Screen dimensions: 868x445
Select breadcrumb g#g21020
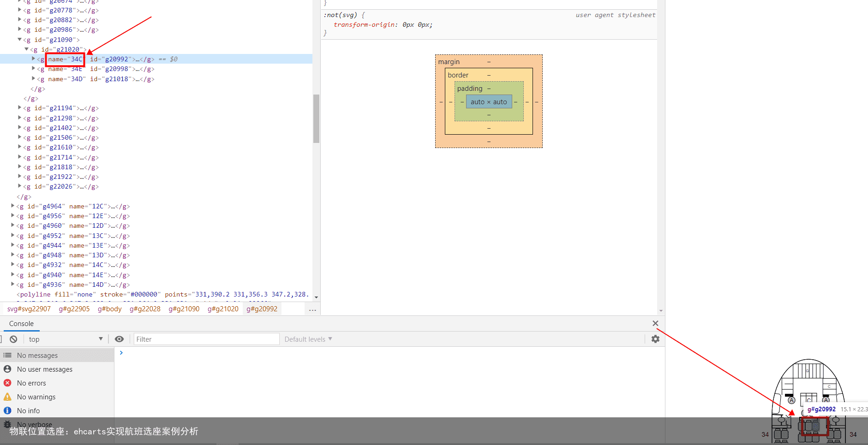pos(223,309)
